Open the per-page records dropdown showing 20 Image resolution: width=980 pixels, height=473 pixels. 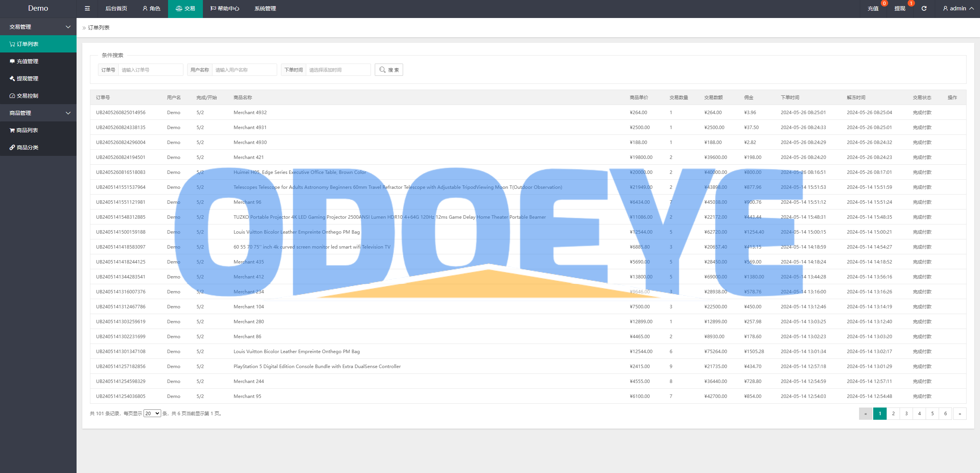[152, 414]
